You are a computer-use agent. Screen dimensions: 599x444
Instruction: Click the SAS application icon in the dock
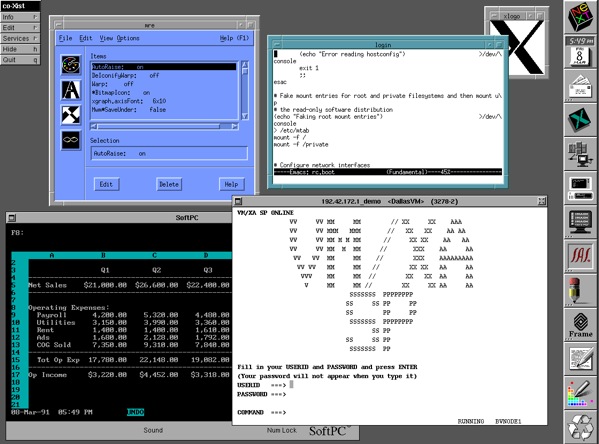tap(580, 255)
